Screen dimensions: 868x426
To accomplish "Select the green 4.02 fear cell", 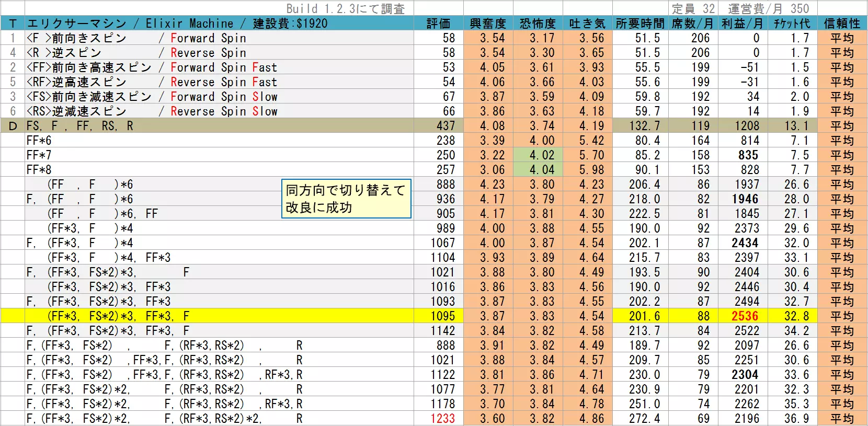I will click(x=538, y=155).
